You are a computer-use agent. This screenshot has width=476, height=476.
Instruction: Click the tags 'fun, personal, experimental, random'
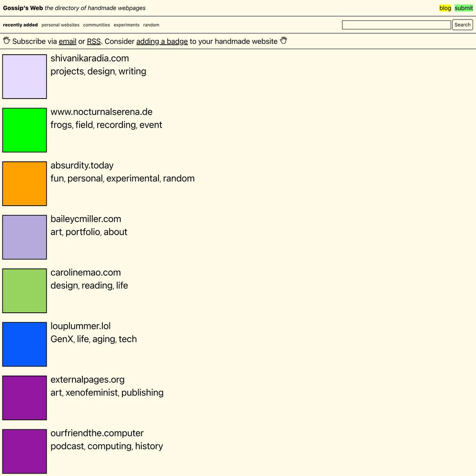pyautogui.click(x=122, y=178)
